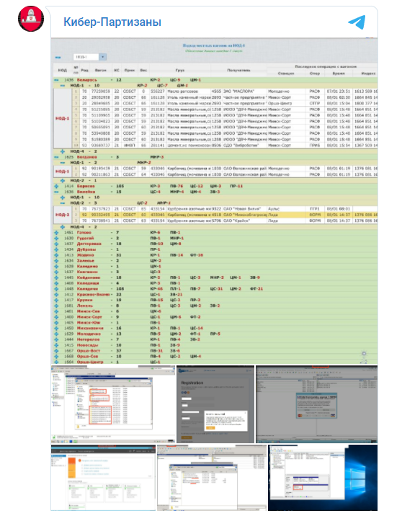Open the post via the Telegram paper-plane icon
The height and width of the screenshot is (511, 420).
(x=357, y=22)
